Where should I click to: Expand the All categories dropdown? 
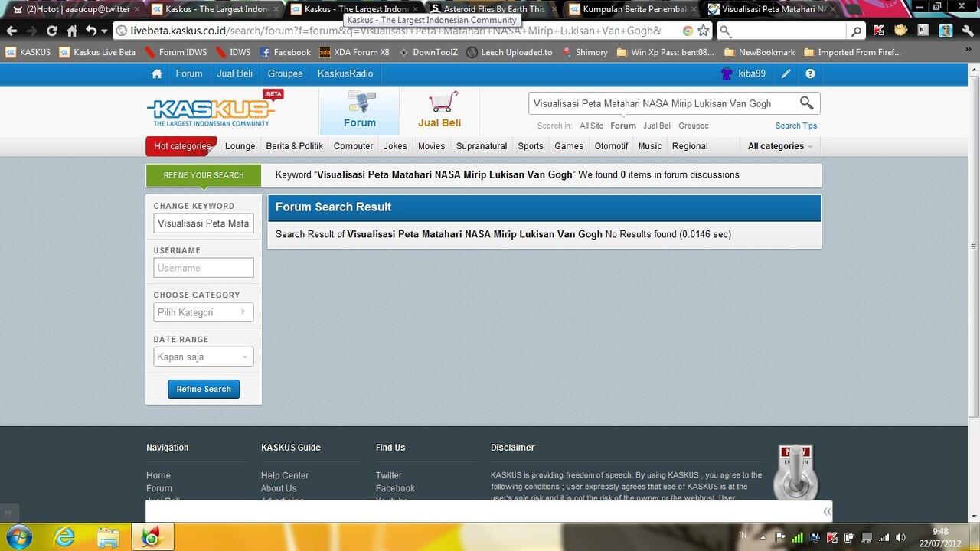click(x=780, y=146)
